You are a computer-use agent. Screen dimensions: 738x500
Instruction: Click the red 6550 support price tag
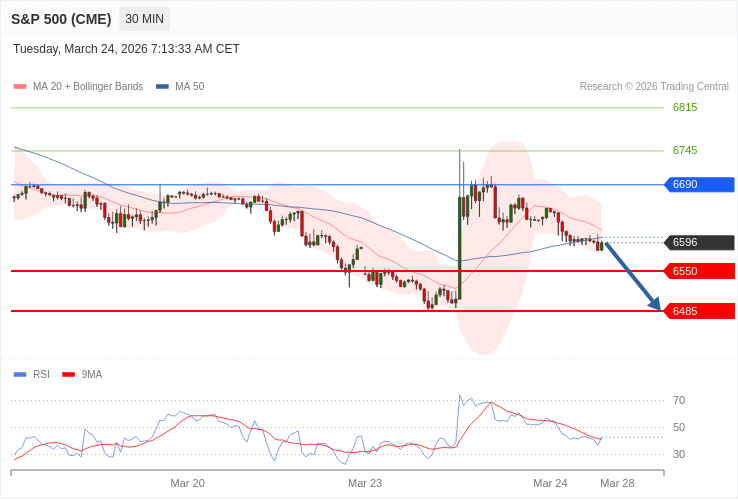point(699,271)
